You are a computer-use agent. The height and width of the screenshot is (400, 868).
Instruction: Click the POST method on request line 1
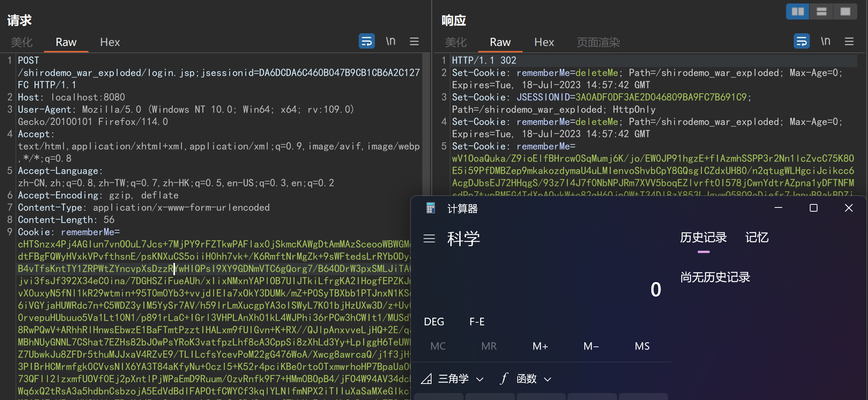[x=28, y=60]
